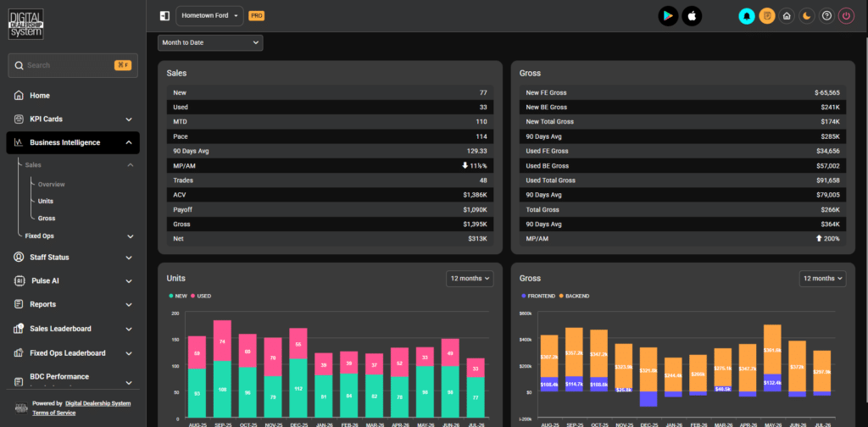The image size is (868, 427).
Task: Open Units chart 12 months dropdown
Action: [470, 279]
